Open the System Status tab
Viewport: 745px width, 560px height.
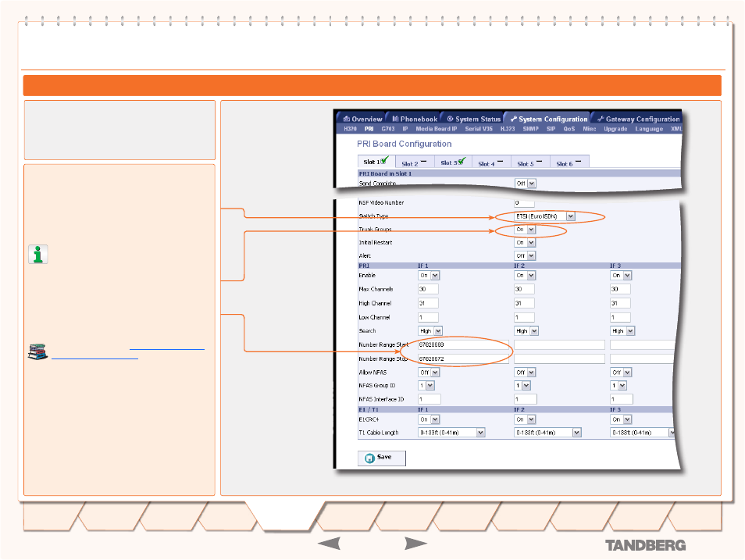click(474, 119)
